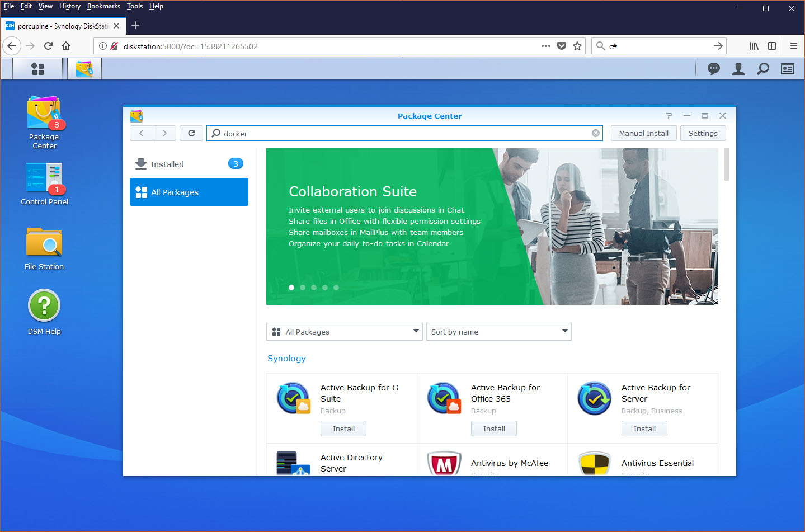Viewport: 805px width, 532px height.
Task: Open a new Firefox tab
Action: [x=135, y=25]
